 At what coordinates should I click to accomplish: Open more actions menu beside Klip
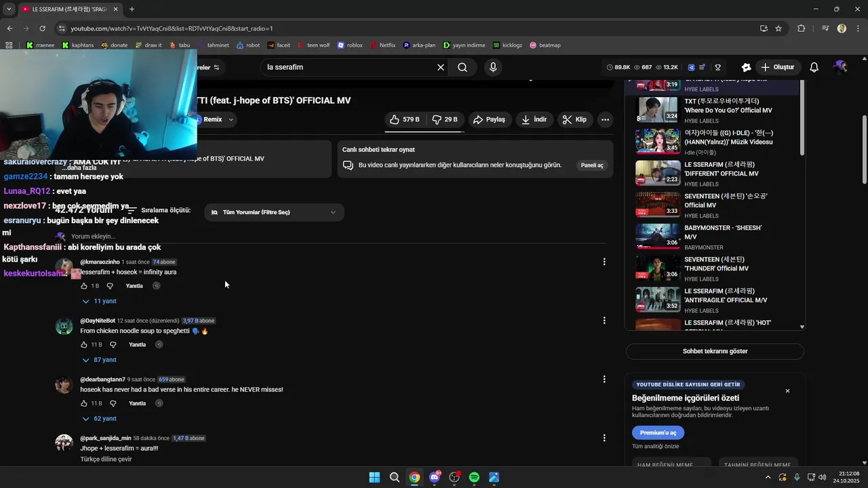(x=606, y=119)
